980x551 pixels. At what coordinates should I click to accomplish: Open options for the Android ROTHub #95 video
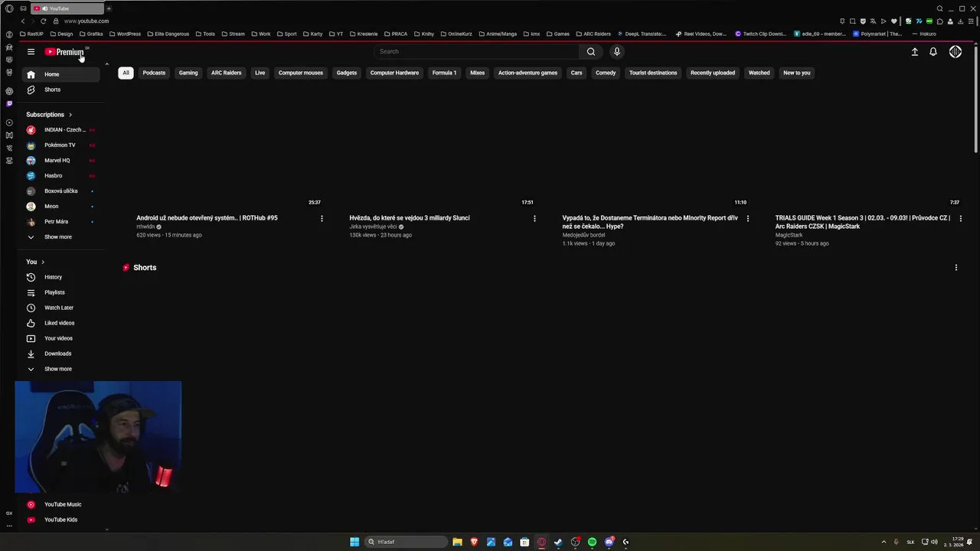click(x=322, y=218)
